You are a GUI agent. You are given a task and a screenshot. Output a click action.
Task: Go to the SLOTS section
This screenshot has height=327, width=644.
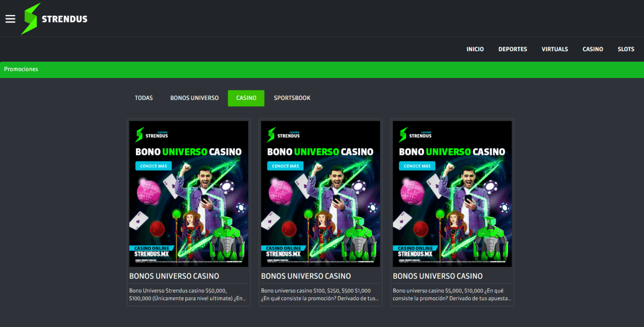(626, 49)
